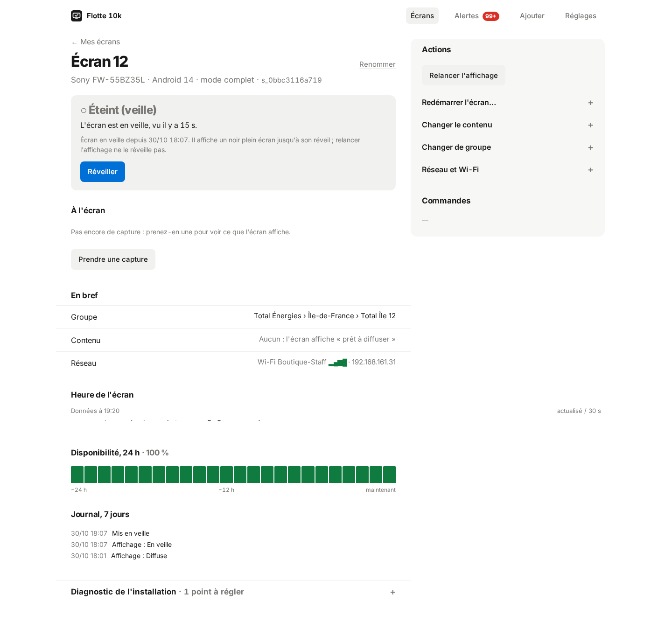Click the group path ending in Total Île 12

(325, 316)
